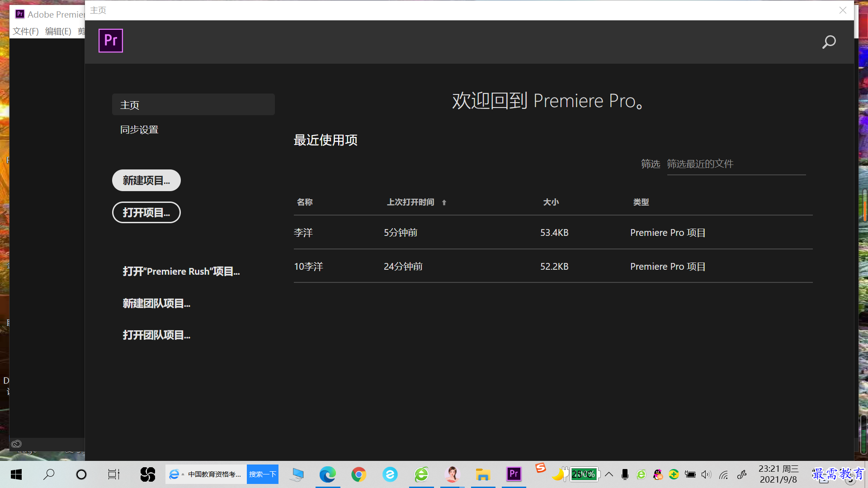Image resolution: width=868 pixels, height=488 pixels.
Task: Toggle sort direction arrow beside 上次打开时间
Action: point(444,202)
